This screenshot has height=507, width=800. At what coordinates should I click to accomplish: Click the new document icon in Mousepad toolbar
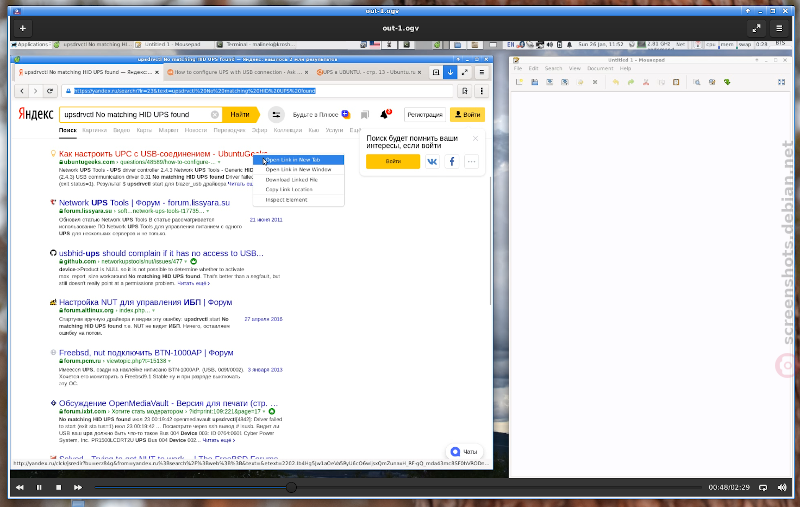[x=519, y=82]
